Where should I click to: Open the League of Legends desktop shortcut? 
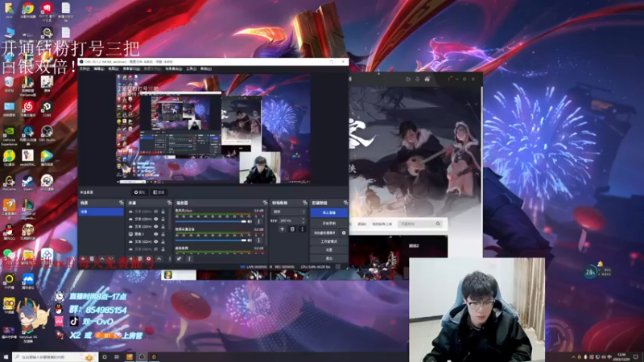point(28,209)
